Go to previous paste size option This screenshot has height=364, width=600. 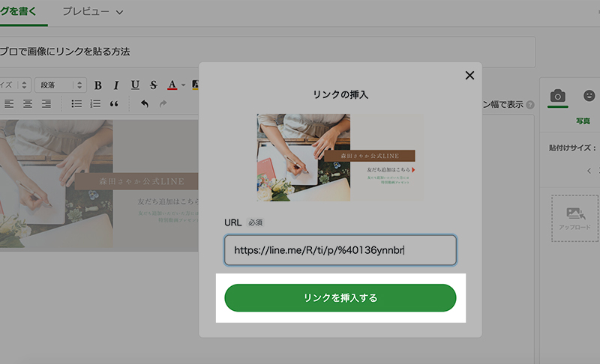589,171
